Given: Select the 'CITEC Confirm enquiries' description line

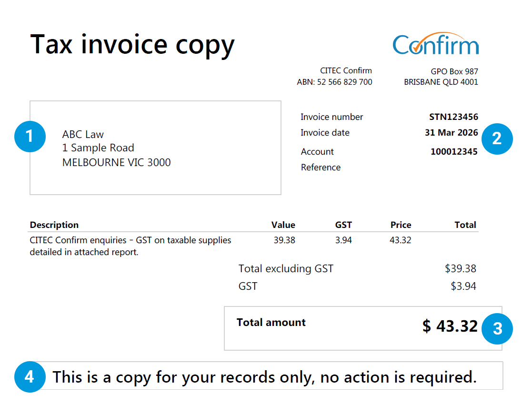Looking at the screenshot, I should pyautogui.click(x=130, y=240).
